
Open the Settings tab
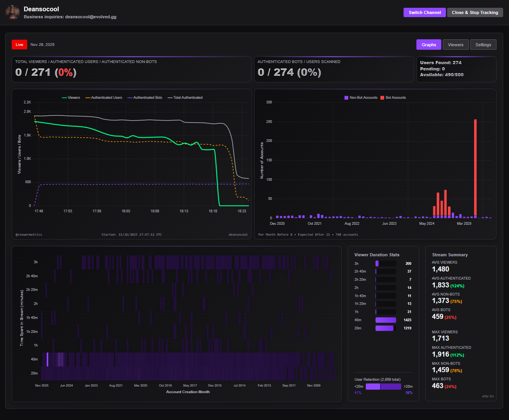click(x=483, y=45)
